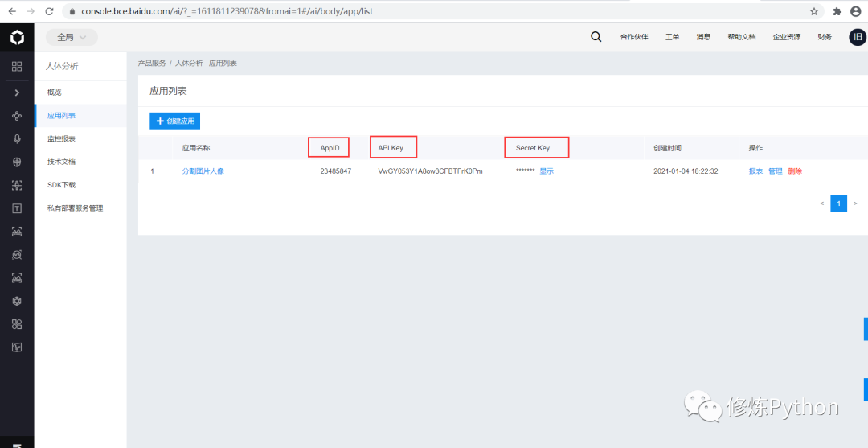Click the API key value VwGY053Y1A8ow3CFBTFrK0Pm

click(x=430, y=171)
